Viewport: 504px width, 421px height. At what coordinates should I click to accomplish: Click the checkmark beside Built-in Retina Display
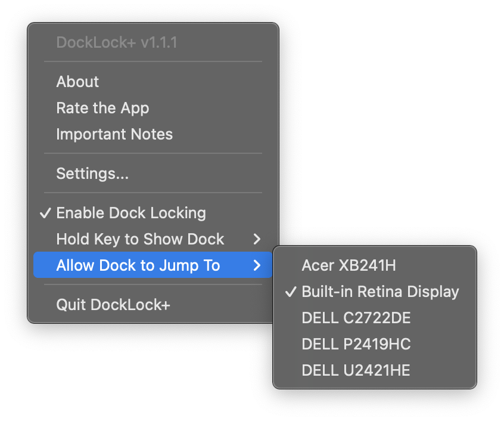(290, 292)
